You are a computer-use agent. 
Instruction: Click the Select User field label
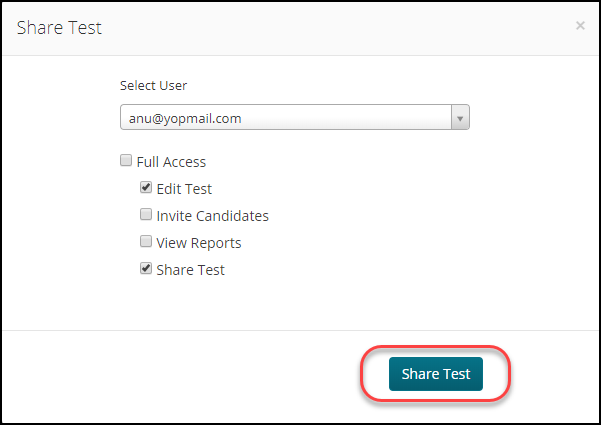pos(153,85)
